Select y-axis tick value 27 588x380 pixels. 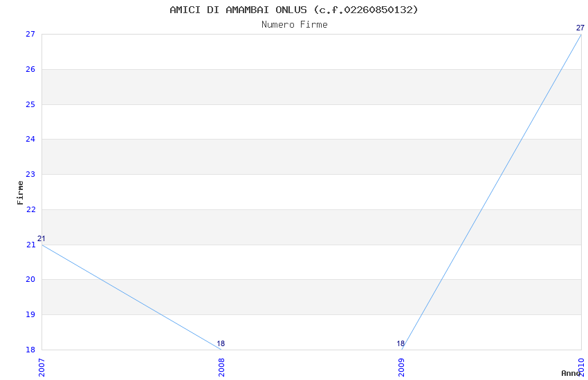pos(30,34)
